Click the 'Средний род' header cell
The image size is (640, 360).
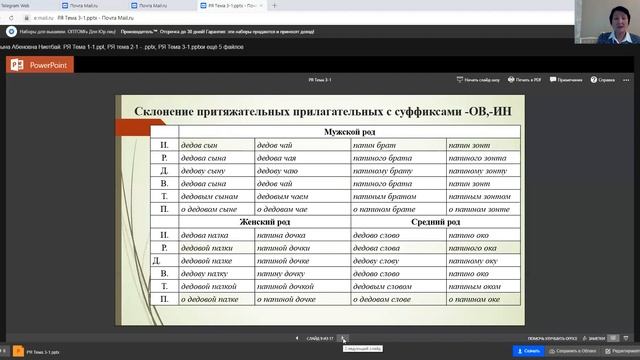coord(436,222)
